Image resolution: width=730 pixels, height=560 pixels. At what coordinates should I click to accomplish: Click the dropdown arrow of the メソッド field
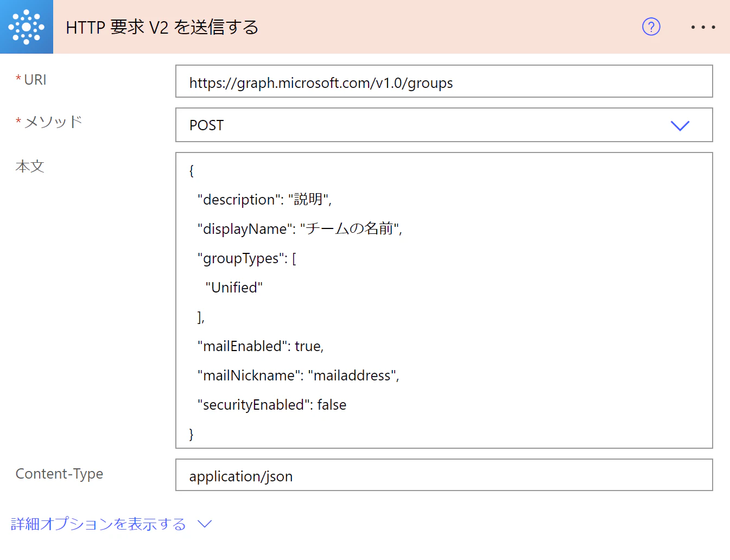click(x=680, y=125)
